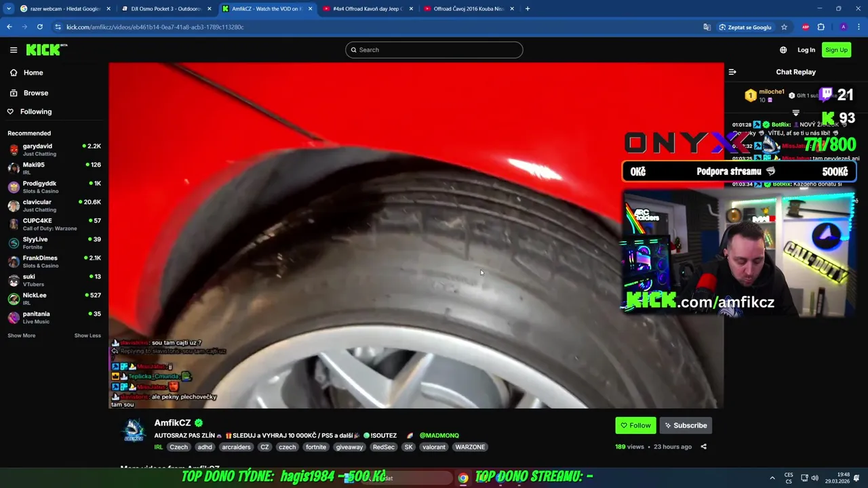Click the Log In button
This screenshot has width=868, height=488.
point(806,49)
